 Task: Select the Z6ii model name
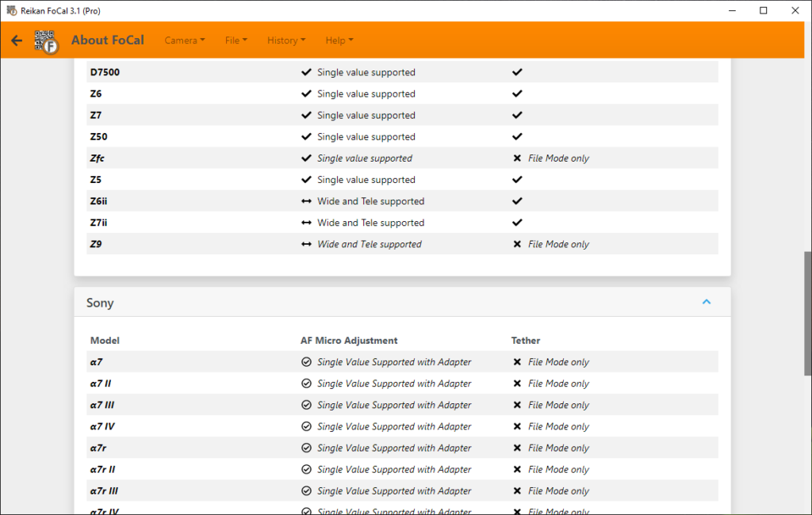pos(99,201)
